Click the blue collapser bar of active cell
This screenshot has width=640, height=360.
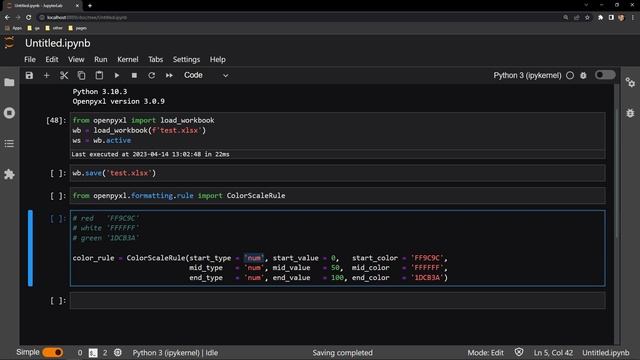pos(30,248)
